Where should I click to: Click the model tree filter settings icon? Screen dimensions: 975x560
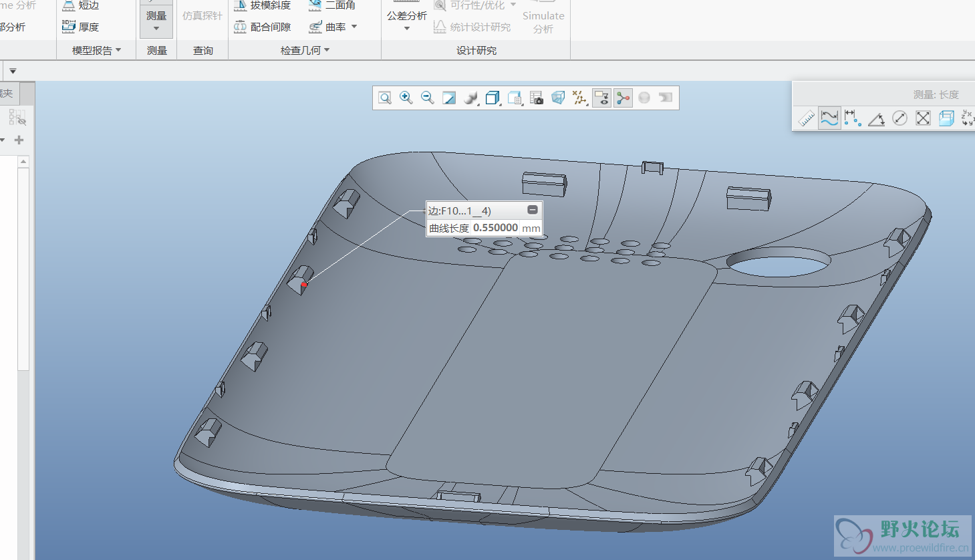point(17,118)
